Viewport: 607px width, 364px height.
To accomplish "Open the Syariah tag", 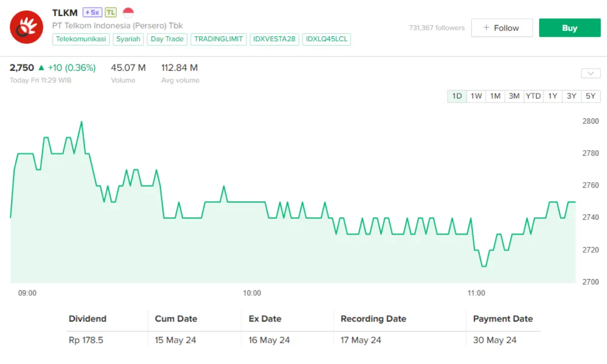I will (128, 39).
